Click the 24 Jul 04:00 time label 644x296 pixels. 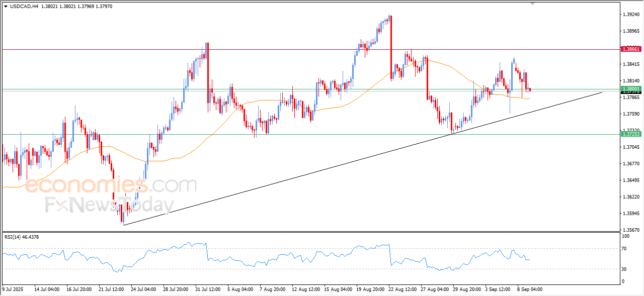click(x=143, y=289)
